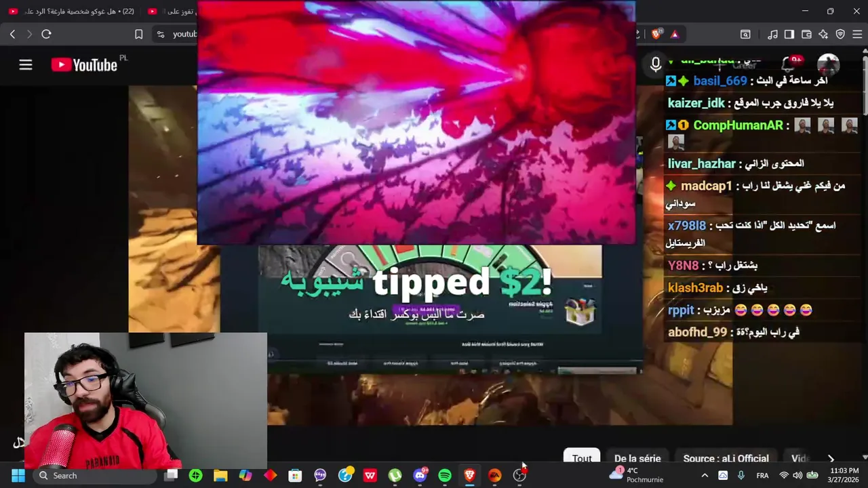Reload the current YouTube page
The image size is (868, 488).
46,34
